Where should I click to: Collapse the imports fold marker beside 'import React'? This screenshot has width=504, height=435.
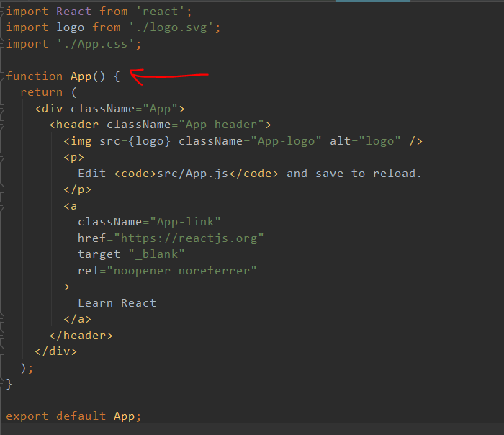pos(2,12)
